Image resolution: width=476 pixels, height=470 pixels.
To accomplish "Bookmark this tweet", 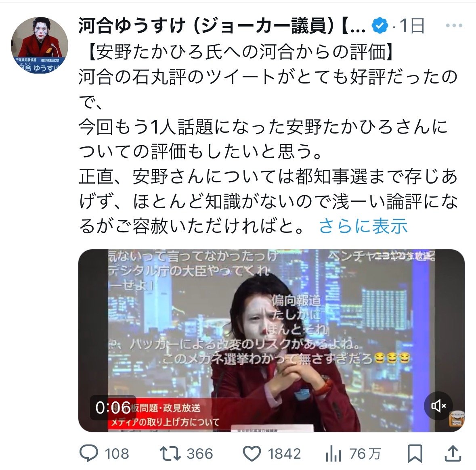I will [415, 453].
